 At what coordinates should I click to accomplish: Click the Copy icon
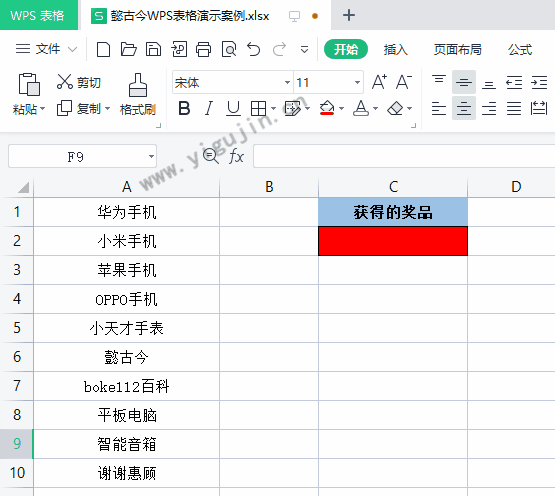[64, 108]
